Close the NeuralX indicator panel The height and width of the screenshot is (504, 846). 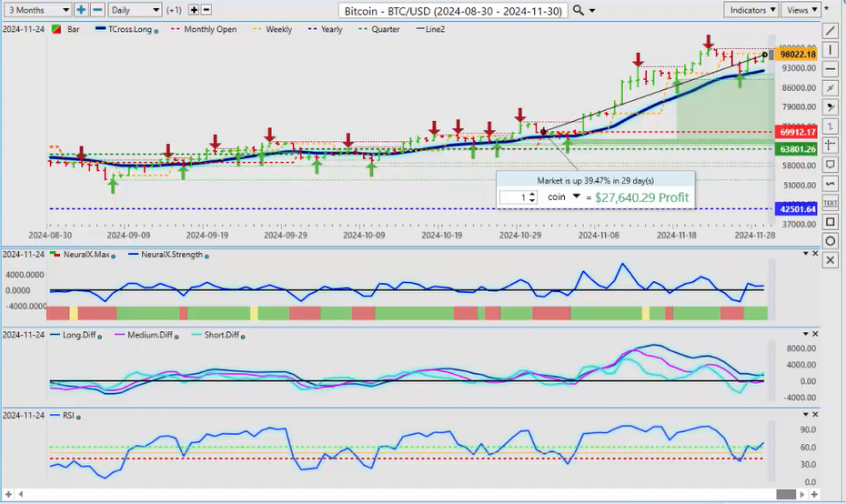(815, 253)
